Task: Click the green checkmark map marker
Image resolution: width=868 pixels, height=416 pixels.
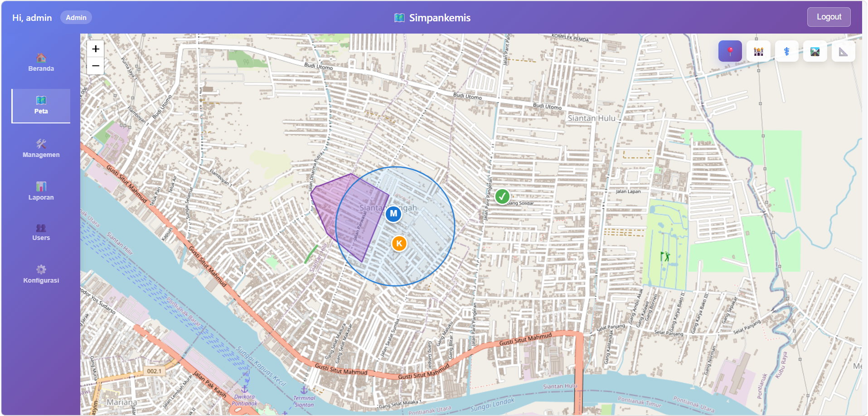Action: coord(502,196)
